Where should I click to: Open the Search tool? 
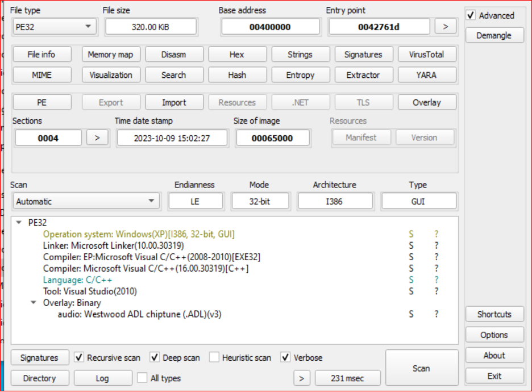[174, 75]
